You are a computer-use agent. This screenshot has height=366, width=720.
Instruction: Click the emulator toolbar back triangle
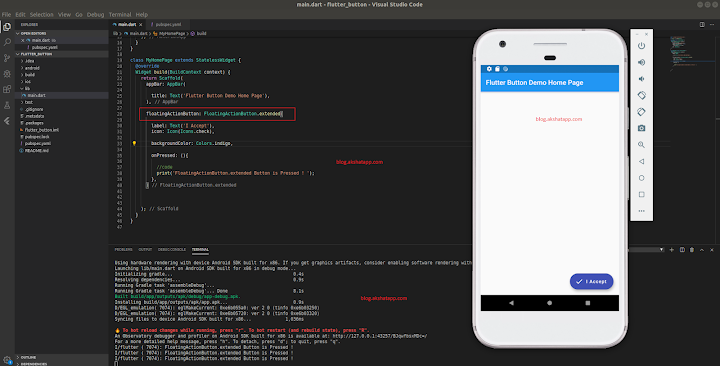tap(641, 161)
